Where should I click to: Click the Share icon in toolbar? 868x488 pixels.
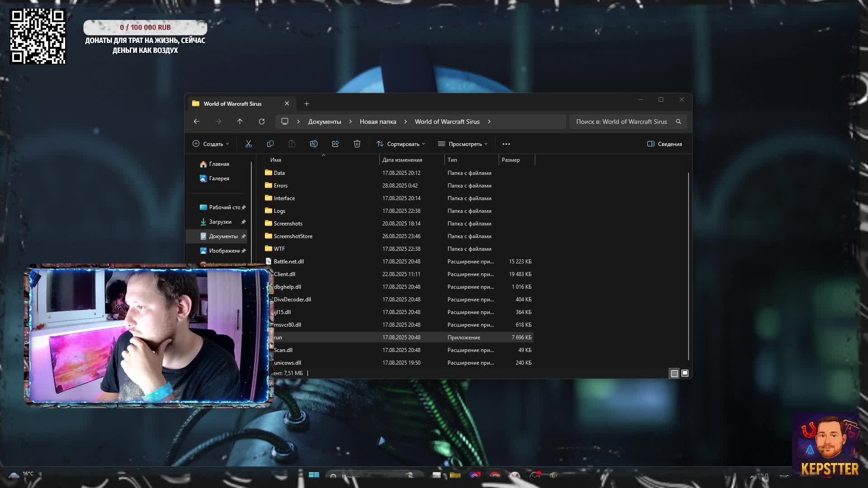[335, 144]
